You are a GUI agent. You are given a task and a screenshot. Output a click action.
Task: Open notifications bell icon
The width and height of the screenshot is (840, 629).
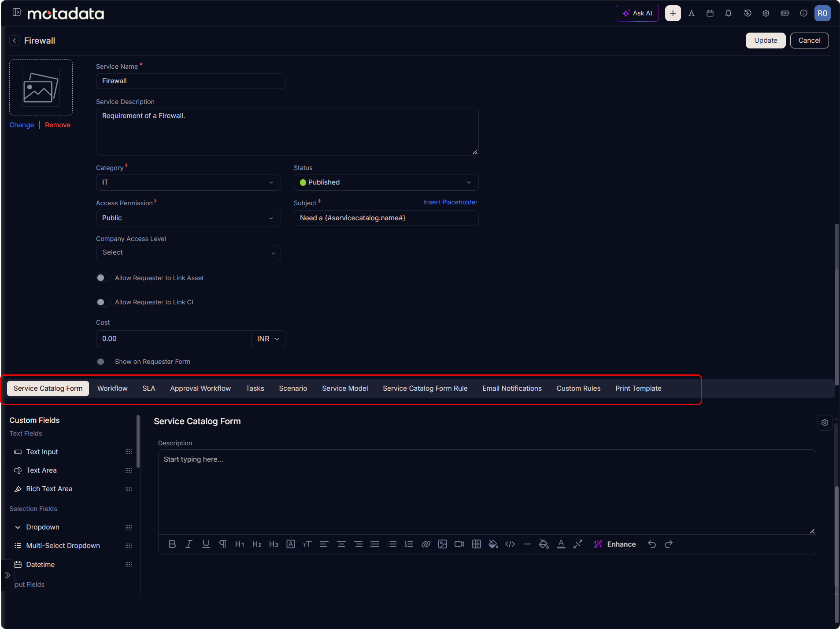pos(729,13)
